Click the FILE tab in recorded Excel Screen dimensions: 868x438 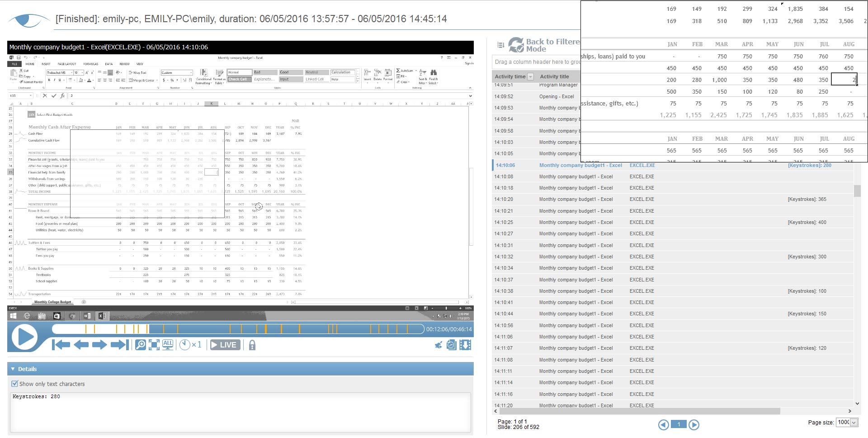point(14,64)
